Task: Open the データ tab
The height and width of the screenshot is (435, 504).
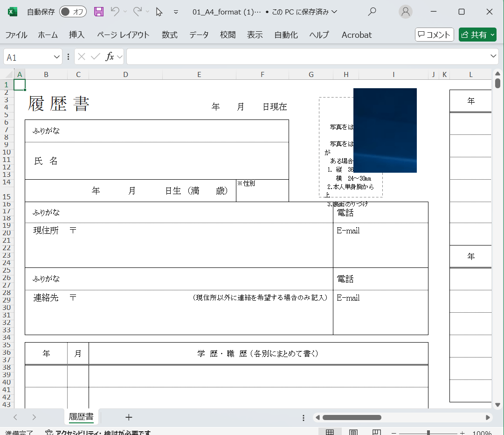Action: pyautogui.click(x=199, y=35)
